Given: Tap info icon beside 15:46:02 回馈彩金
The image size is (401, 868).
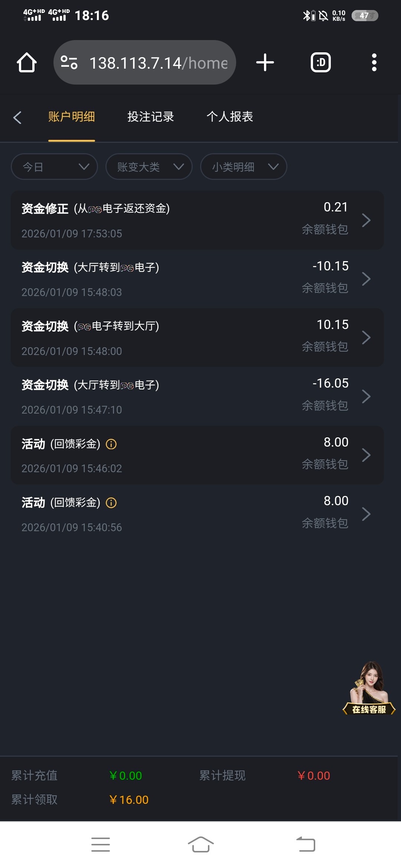Looking at the screenshot, I should tap(111, 444).
